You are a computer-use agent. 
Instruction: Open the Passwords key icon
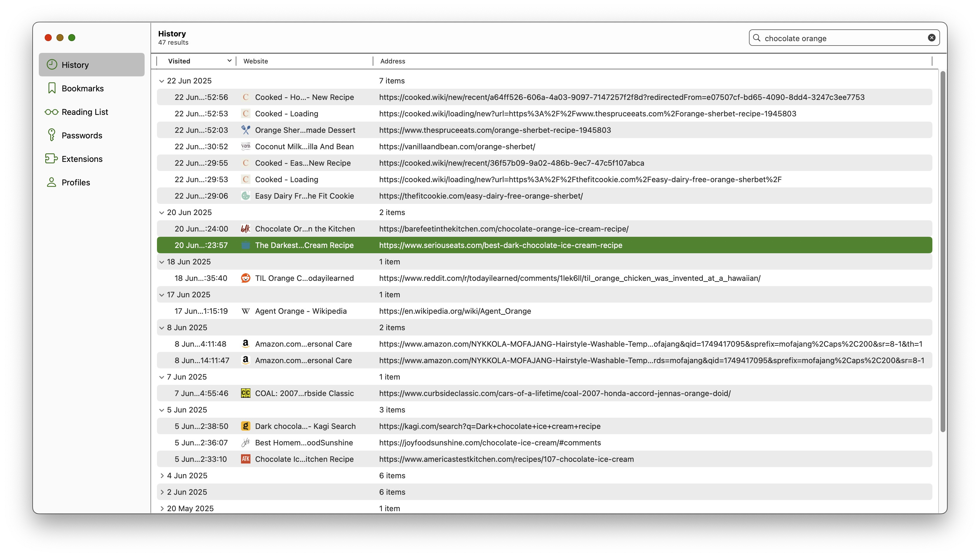coord(51,135)
